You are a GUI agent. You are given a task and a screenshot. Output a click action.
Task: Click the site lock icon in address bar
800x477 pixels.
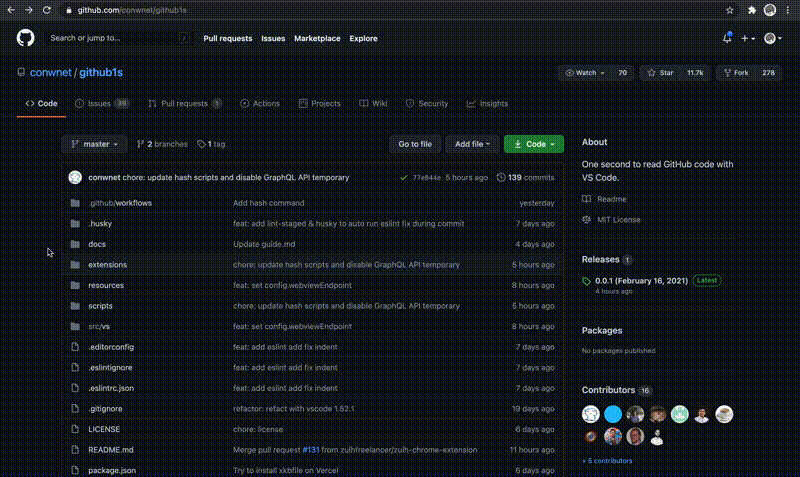point(69,10)
